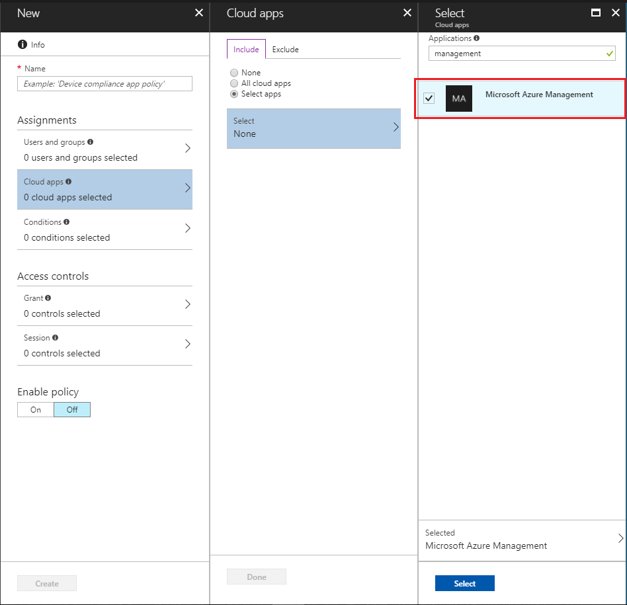
Task: Switch to the Include tab
Action: [x=246, y=49]
